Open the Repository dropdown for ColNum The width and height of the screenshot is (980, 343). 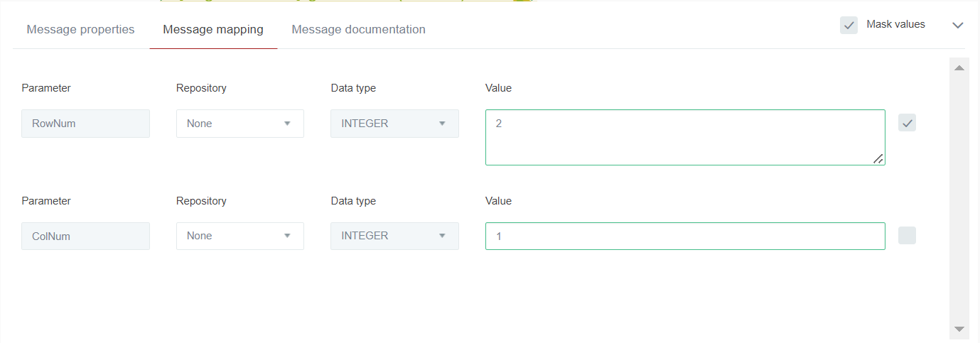point(239,236)
